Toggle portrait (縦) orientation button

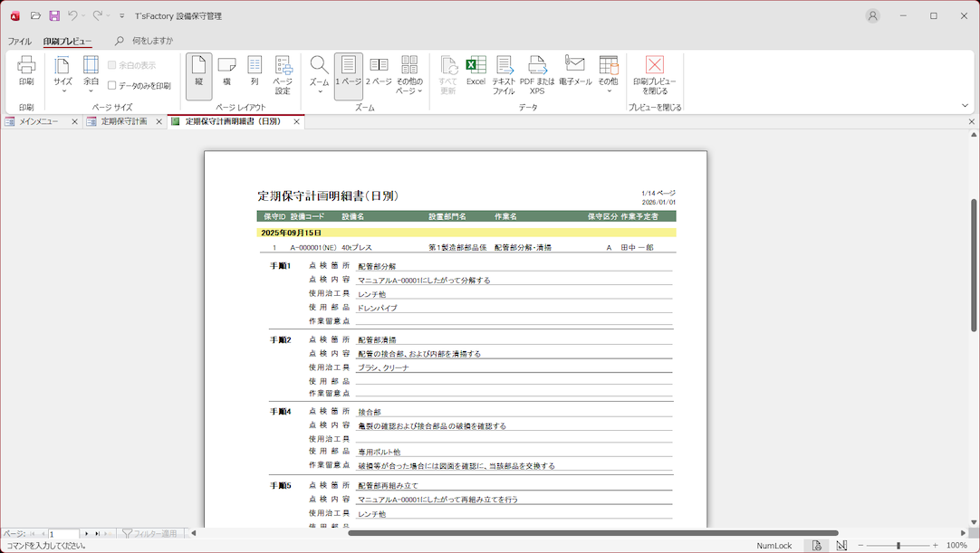pyautogui.click(x=198, y=71)
